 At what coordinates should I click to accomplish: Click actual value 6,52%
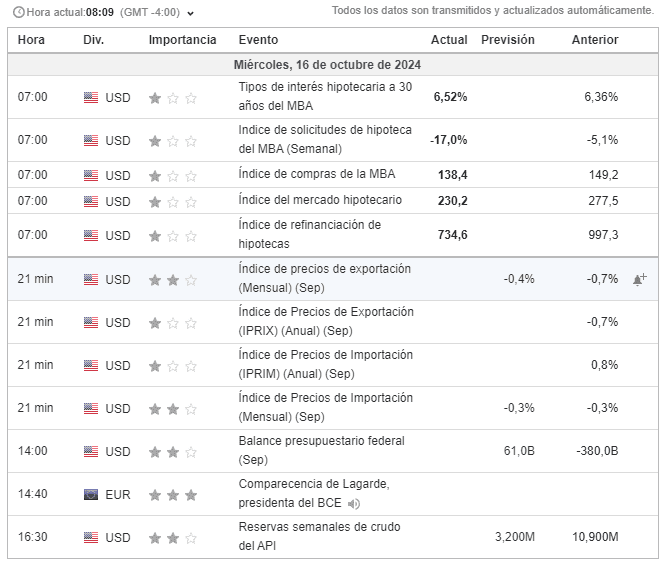pos(450,97)
